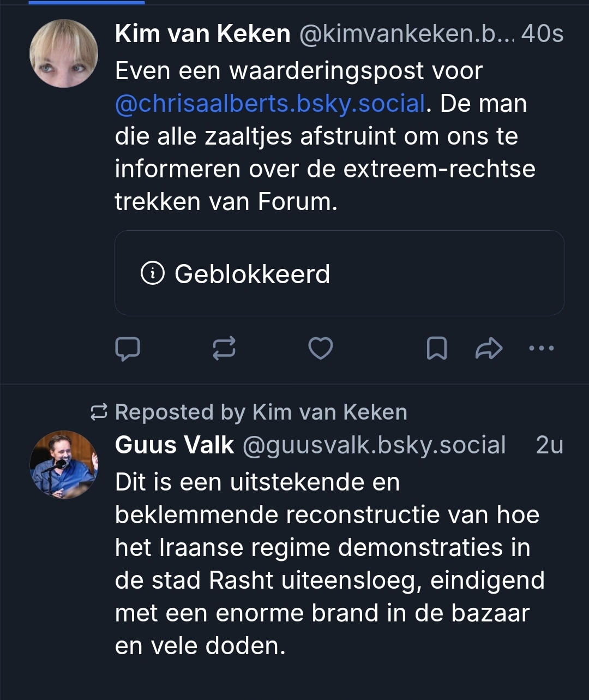Tap Guus Valk's avatar
The image size is (589, 700).
[64, 465]
